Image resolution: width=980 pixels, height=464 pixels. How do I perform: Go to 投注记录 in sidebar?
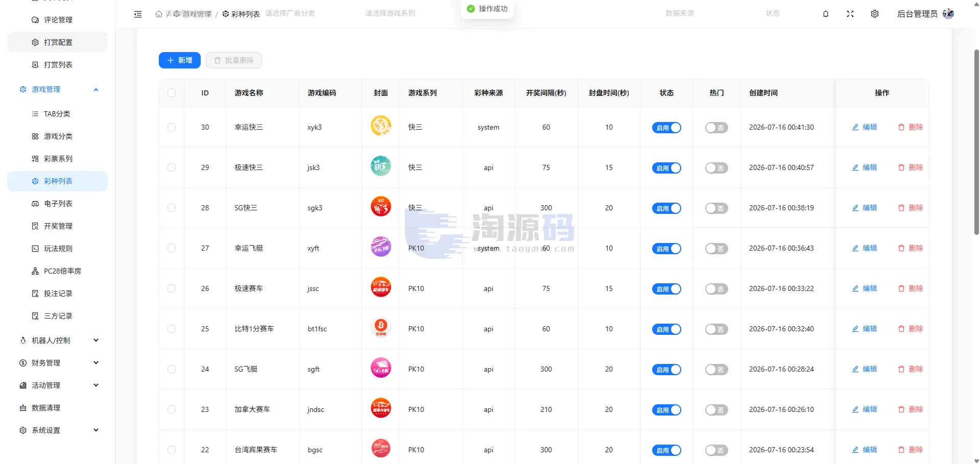coord(57,294)
